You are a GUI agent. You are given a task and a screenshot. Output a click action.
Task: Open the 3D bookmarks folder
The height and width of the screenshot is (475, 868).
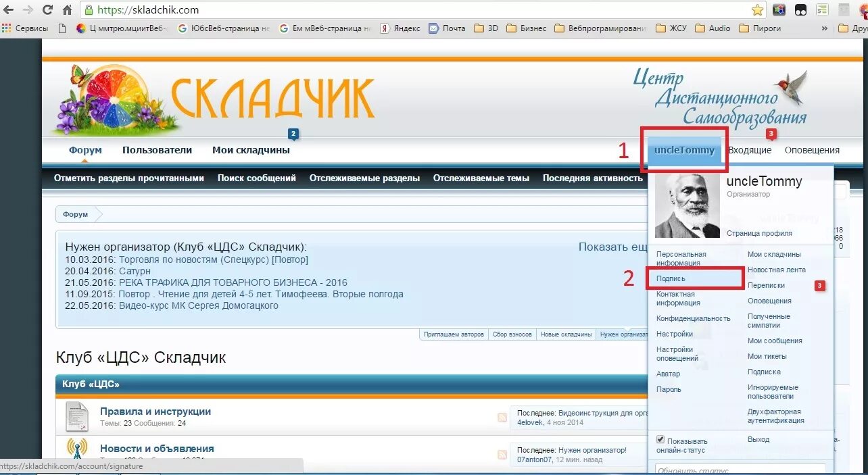486,28
